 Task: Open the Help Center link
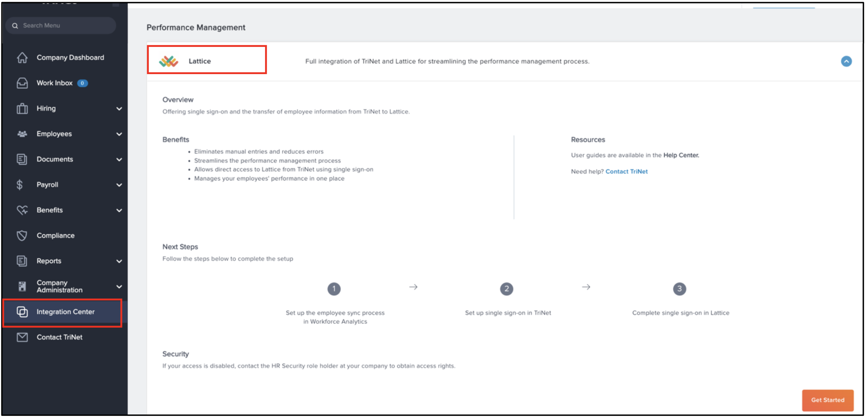(682, 155)
